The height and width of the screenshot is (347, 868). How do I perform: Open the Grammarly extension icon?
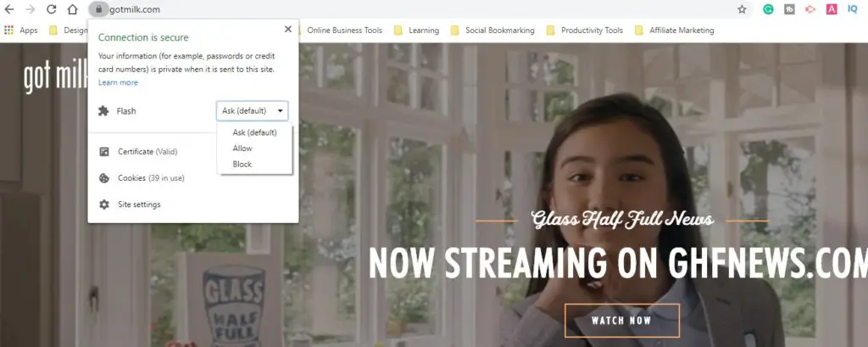pyautogui.click(x=768, y=9)
